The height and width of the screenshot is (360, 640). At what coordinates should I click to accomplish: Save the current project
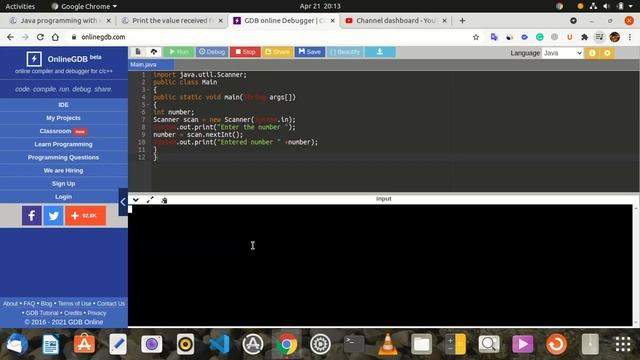[309, 52]
